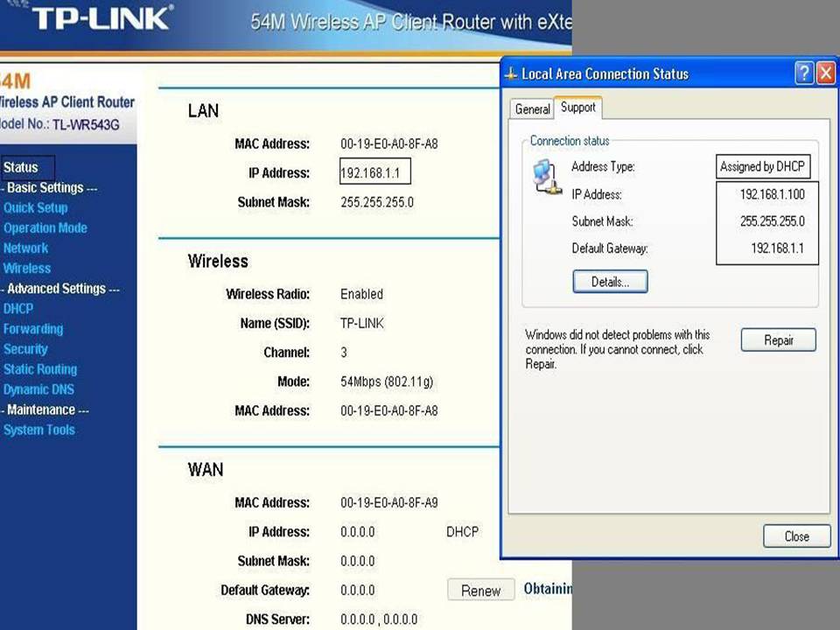Close the Local Area Connection Status dialog
The image size is (840, 630).
[x=796, y=535]
